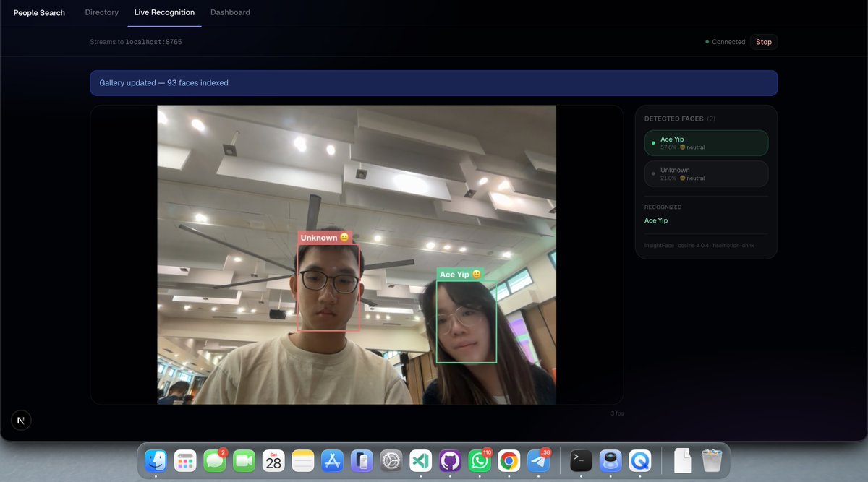Open the blank document in the dock
This screenshot has width=868, height=482.
[x=683, y=460]
